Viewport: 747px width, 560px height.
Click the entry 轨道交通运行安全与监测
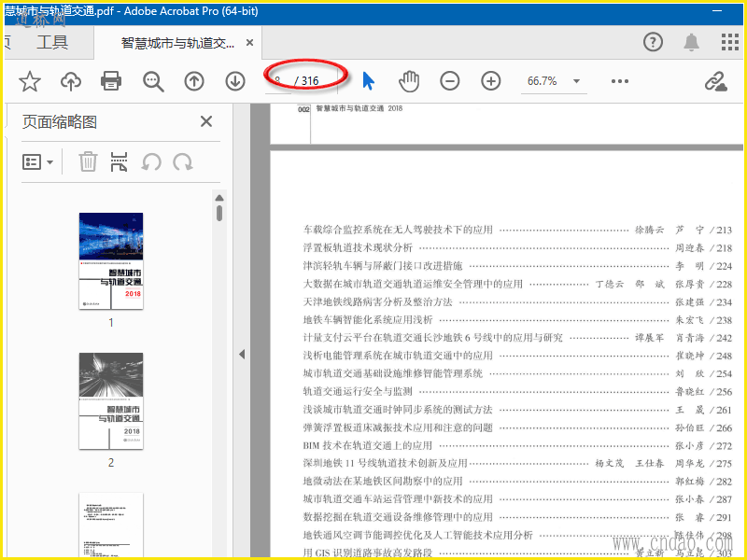click(x=358, y=391)
